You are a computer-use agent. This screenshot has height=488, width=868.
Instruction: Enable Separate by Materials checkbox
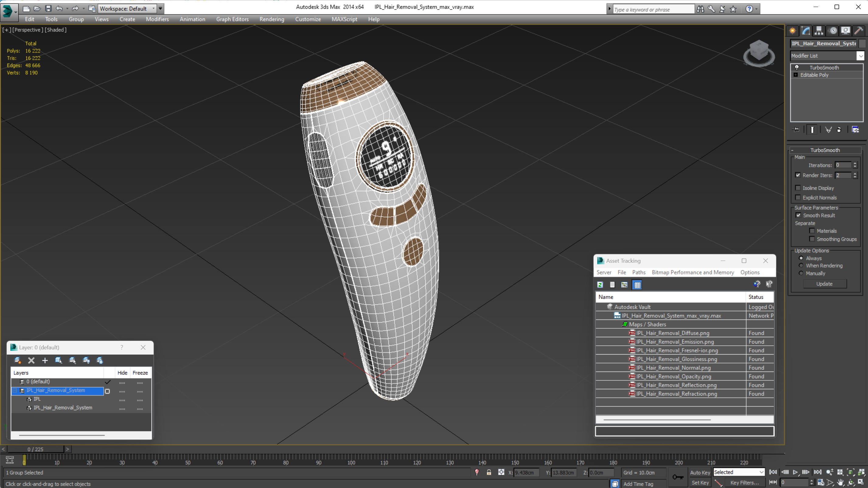[812, 231]
